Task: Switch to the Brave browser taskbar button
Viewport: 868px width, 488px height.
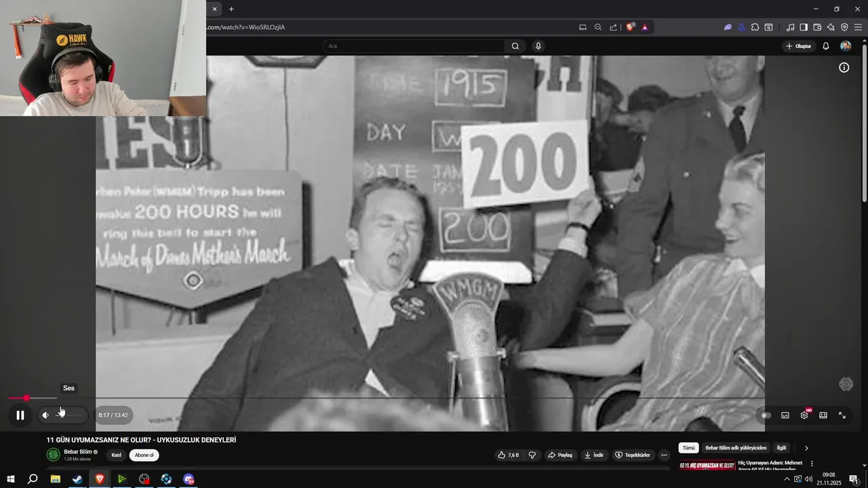Action: pyautogui.click(x=100, y=479)
